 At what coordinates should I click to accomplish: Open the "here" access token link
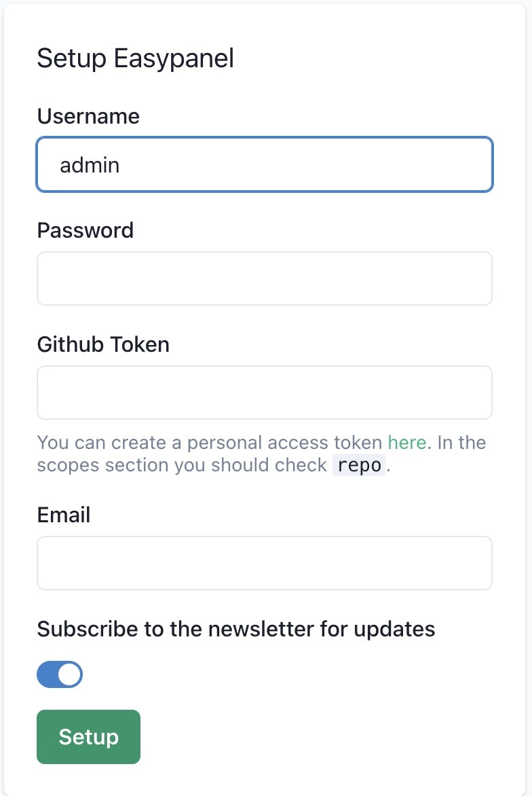(x=406, y=443)
